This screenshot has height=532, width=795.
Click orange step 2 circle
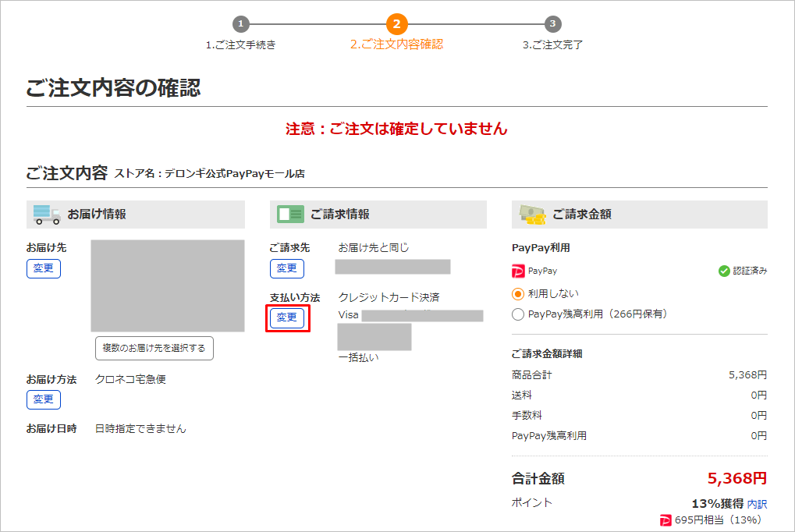pyautogui.click(x=396, y=24)
